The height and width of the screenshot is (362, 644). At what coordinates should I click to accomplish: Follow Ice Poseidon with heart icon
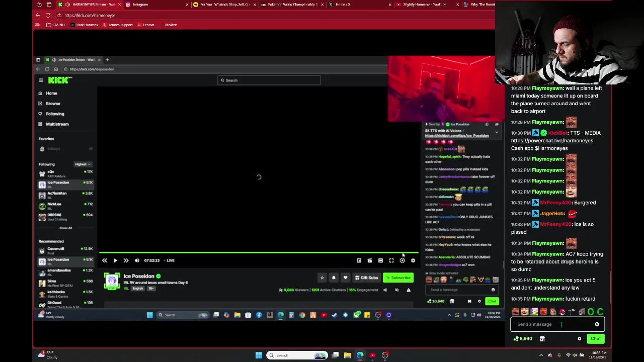345,278
